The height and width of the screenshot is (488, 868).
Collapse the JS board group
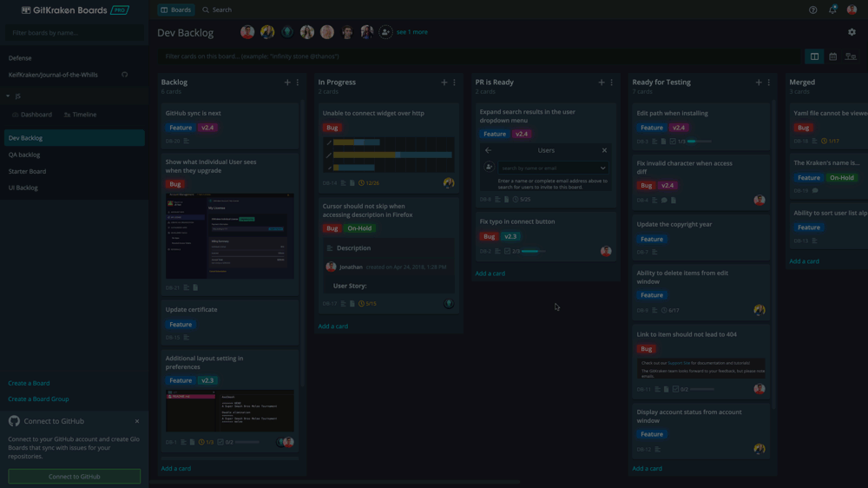click(x=8, y=96)
